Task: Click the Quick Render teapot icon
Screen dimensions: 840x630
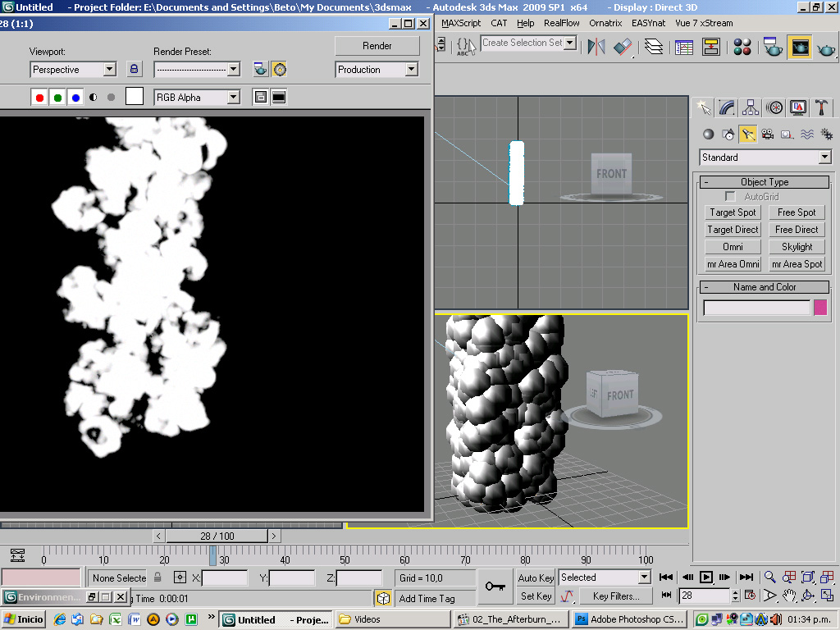Action: point(826,48)
